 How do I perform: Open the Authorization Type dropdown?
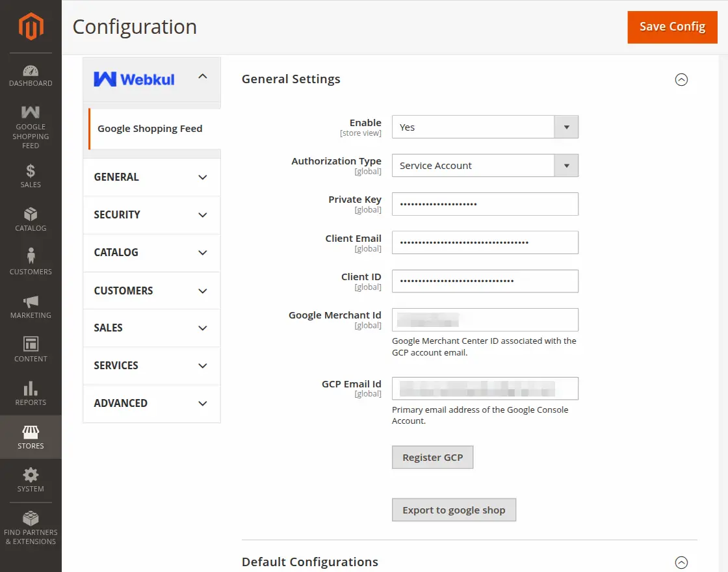(x=485, y=165)
